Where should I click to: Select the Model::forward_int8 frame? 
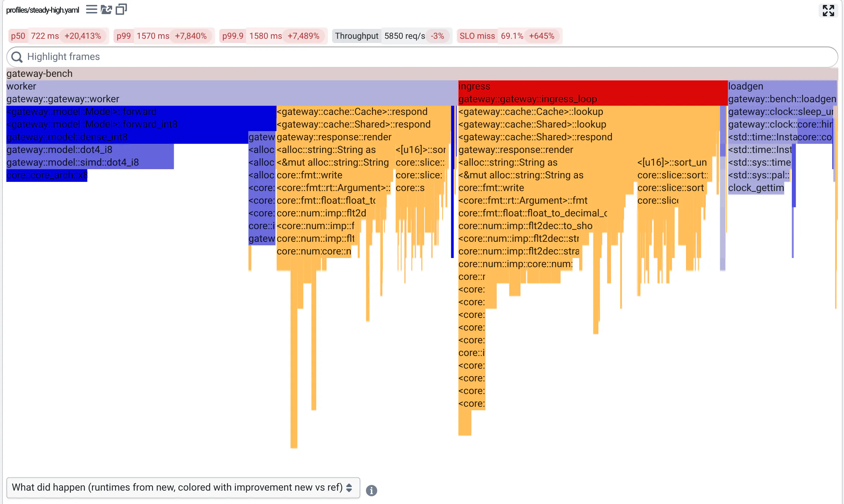tap(141, 124)
